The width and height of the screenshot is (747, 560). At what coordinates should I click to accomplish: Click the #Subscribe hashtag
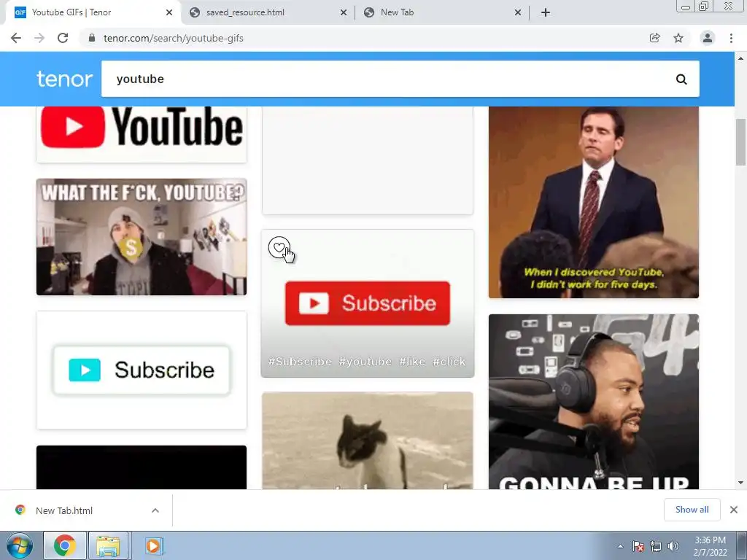point(300,362)
